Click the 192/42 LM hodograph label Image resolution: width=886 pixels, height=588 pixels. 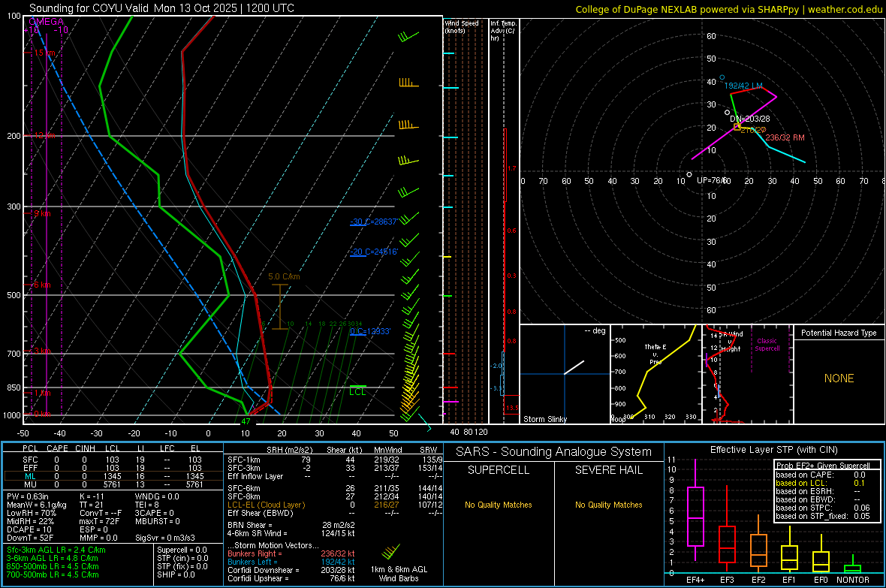coord(743,86)
